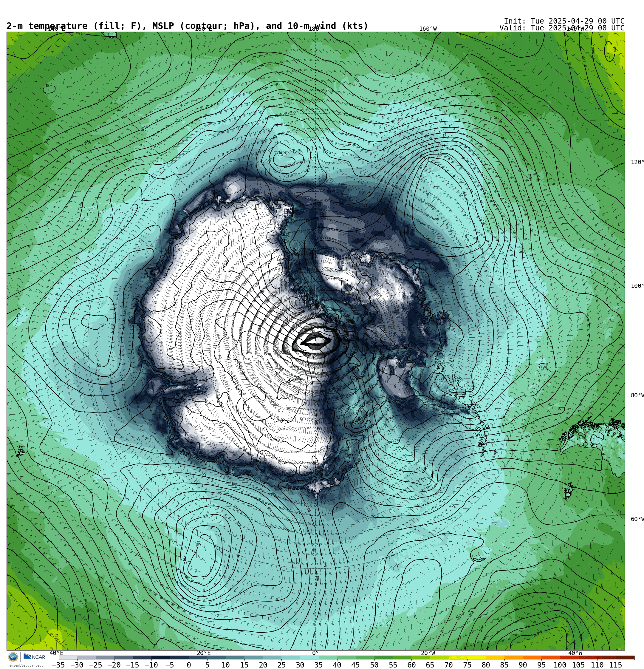Click the 100° longitude label on right edge
This screenshot has height=669, width=644.
637,286
